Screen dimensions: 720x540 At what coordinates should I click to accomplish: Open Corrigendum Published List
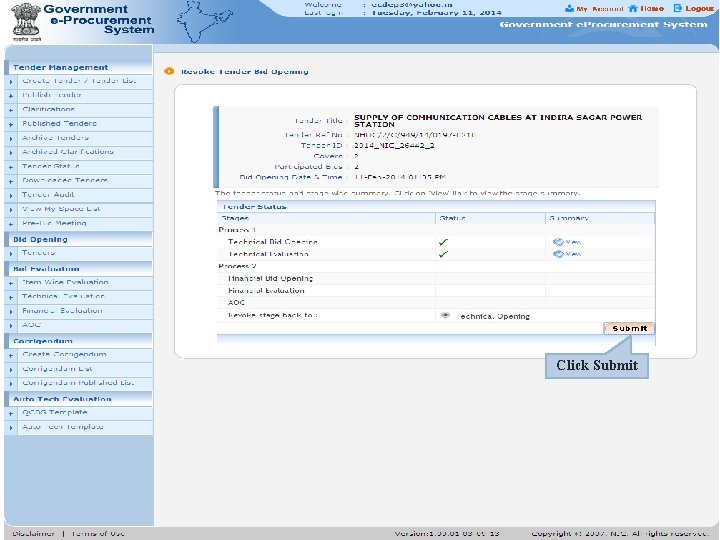78,383
